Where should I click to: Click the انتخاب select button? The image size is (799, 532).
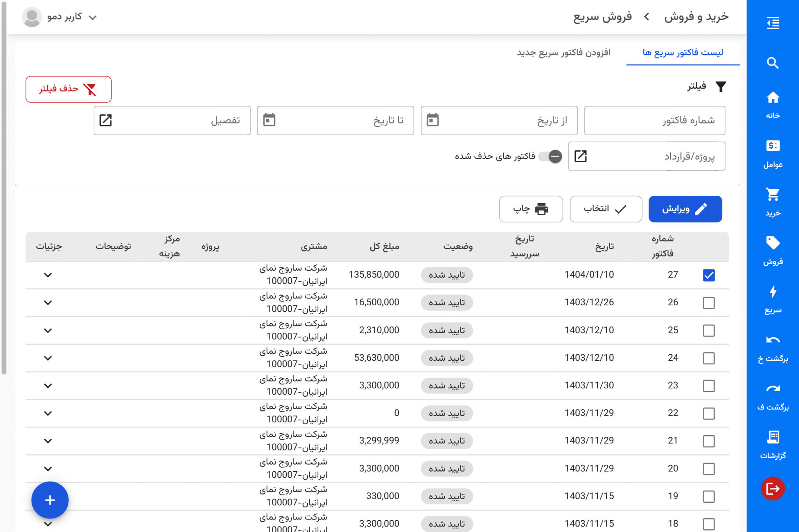point(605,209)
